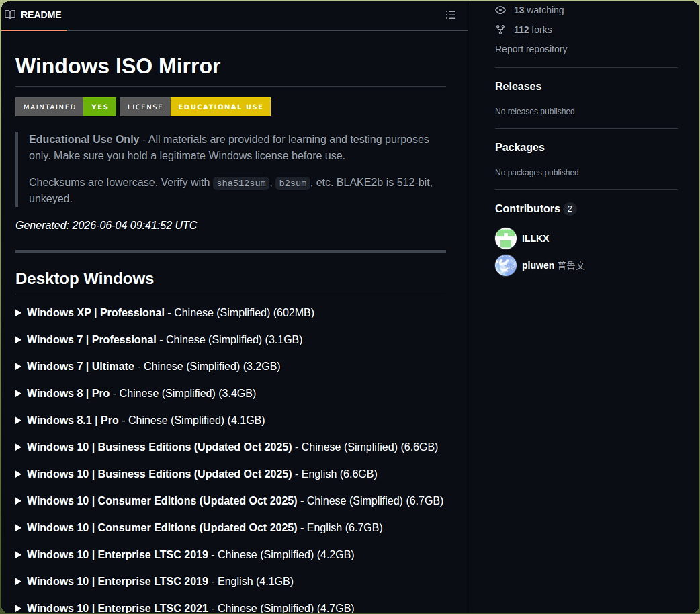Open the 13 watching link
The height and width of the screenshot is (614, 700).
(x=538, y=10)
